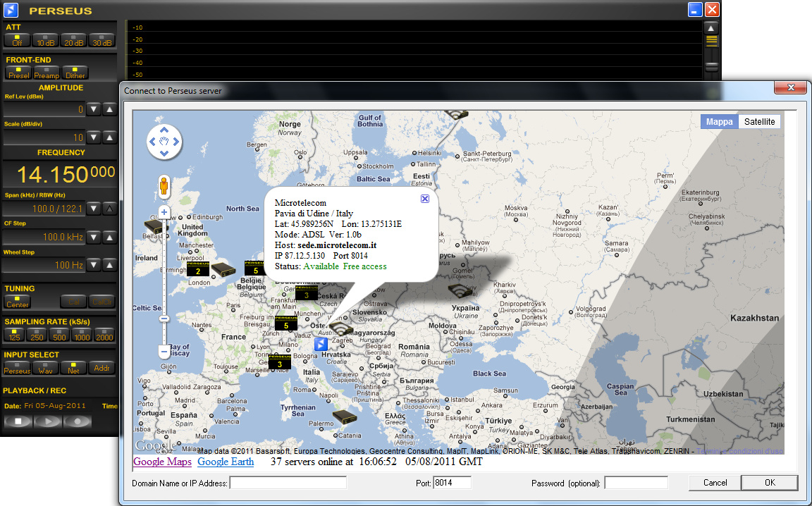Viewport: 812px width, 506px height.
Task: Decrease the Scale dB/div value
Action: point(93,137)
